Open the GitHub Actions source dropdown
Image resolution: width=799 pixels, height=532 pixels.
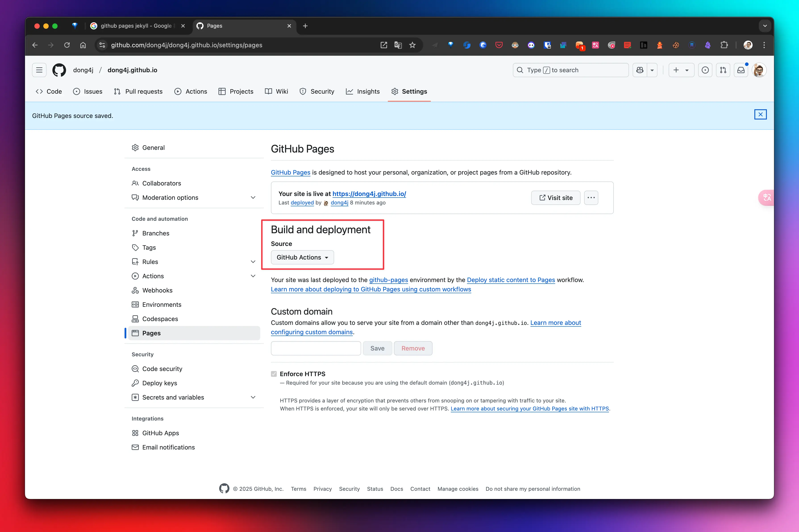tap(302, 258)
